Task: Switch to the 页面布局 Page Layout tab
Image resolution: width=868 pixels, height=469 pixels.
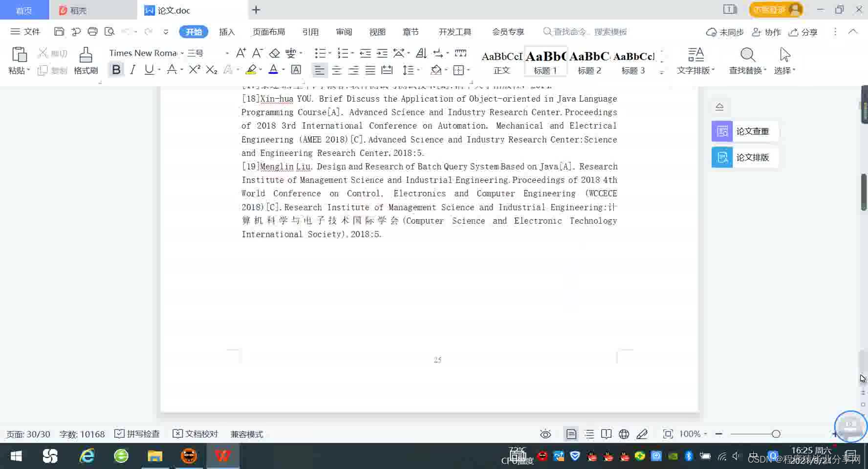Action: click(x=269, y=32)
